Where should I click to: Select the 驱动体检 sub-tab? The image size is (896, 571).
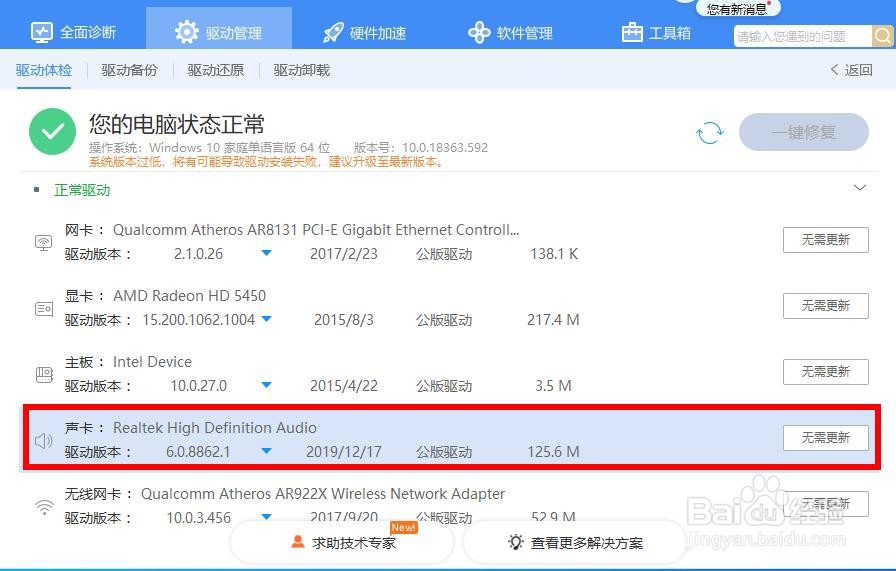[x=43, y=70]
